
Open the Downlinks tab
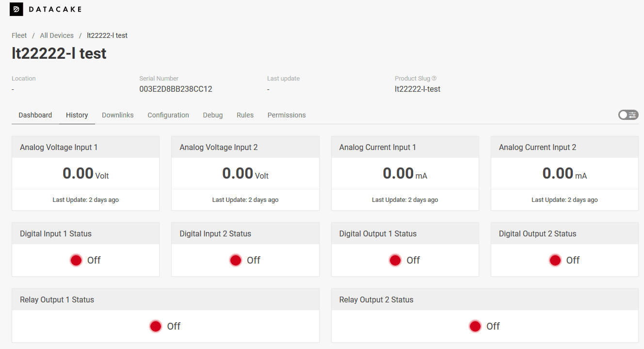[118, 115]
